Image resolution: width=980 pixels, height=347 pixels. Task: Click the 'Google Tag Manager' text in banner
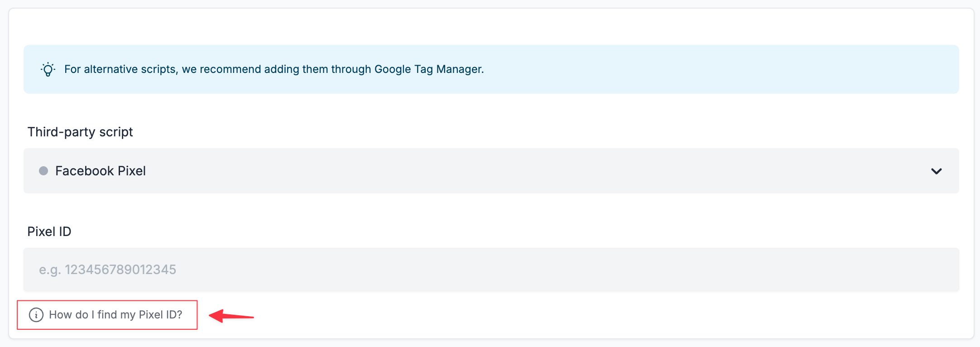[428, 69]
